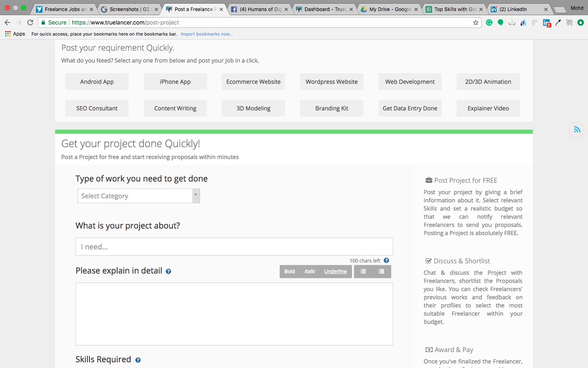Close the Screenshots G2 tab
Image resolution: width=588 pixels, height=368 pixels.
[x=156, y=9]
